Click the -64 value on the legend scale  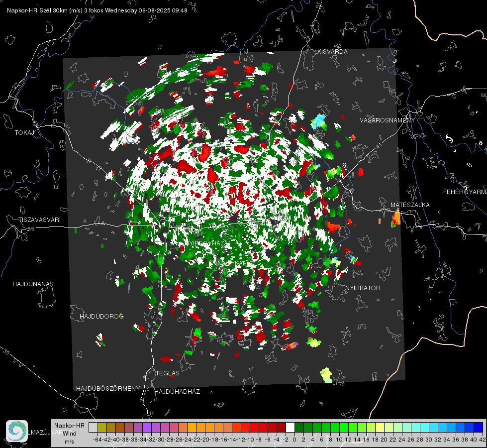point(97,440)
